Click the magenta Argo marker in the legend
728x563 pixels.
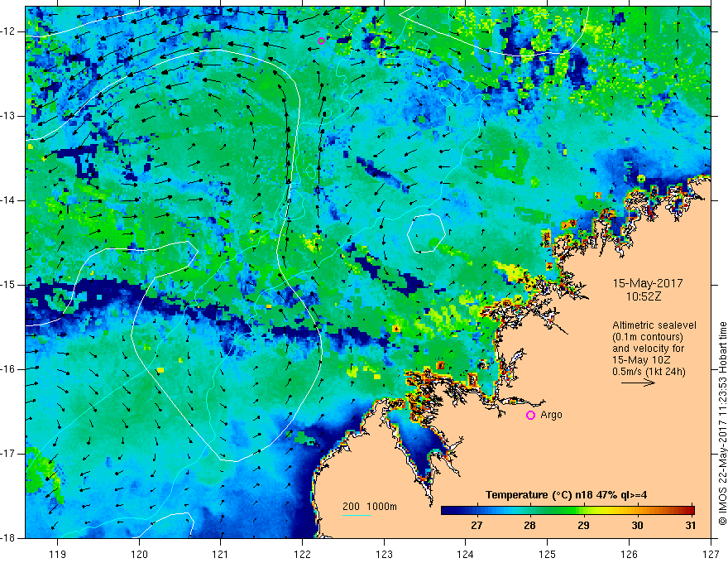[x=530, y=415]
